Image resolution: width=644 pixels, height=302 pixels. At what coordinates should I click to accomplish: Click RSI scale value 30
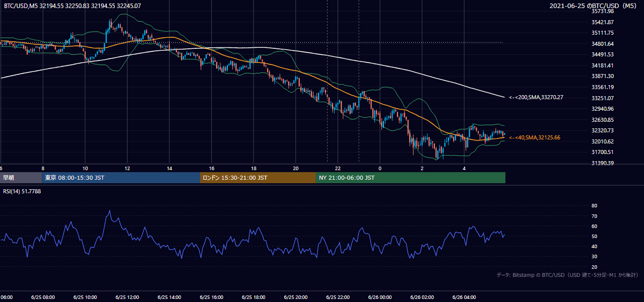pos(595,257)
